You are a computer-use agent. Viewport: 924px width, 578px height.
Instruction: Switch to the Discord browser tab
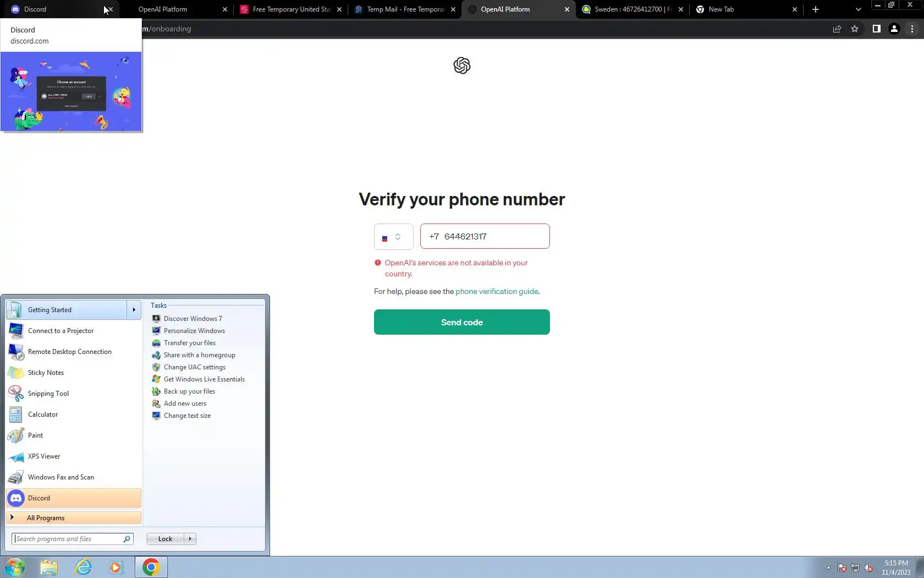[x=55, y=9]
